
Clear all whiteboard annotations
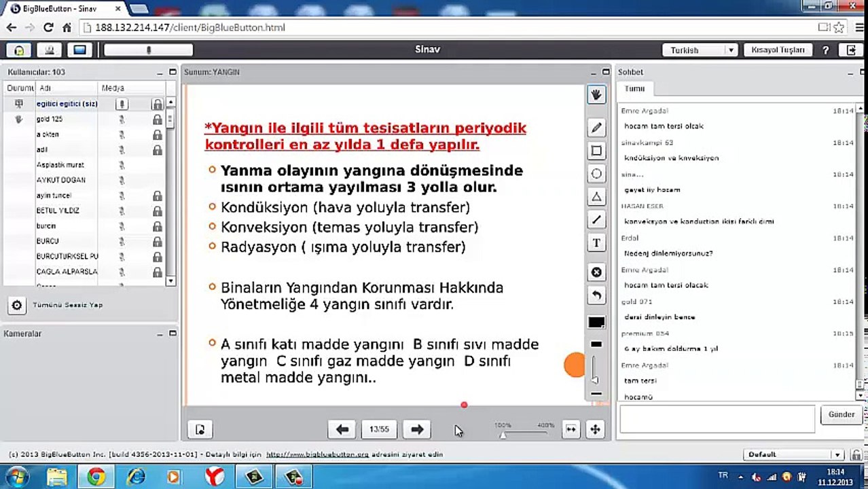click(x=596, y=272)
